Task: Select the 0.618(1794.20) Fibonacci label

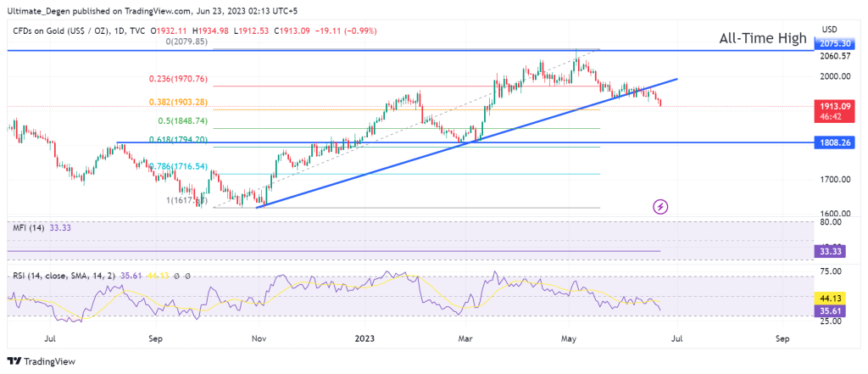Action: click(x=178, y=140)
